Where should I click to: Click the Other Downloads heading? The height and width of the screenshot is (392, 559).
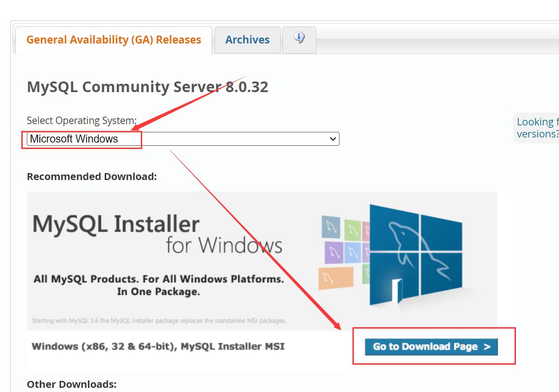pyautogui.click(x=72, y=384)
